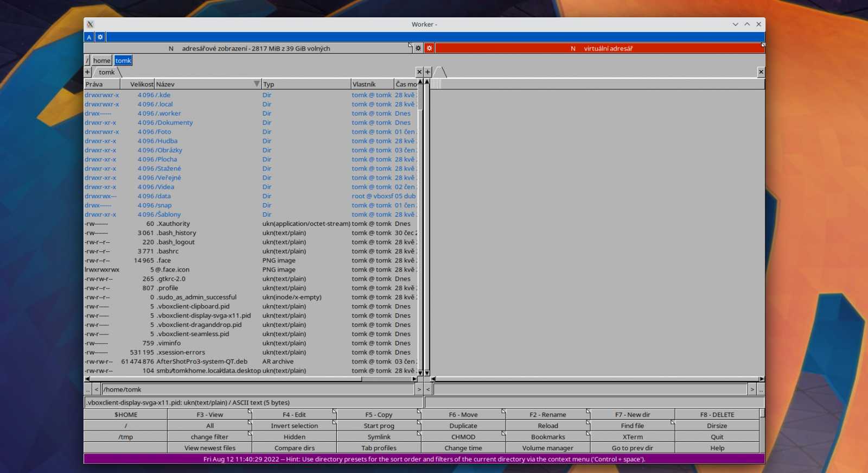The image size is (868, 473).
Task: Click Hidden files toggle button
Action: tap(295, 437)
